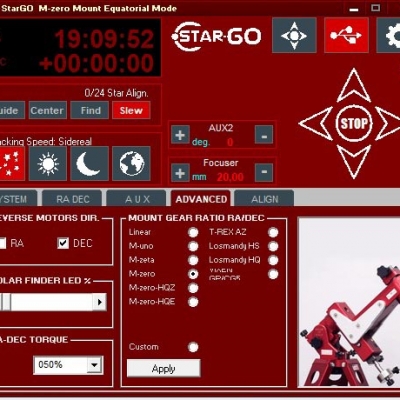The height and width of the screenshot is (400, 400).
Task: Decrease Focuser with minus button
Action: tap(264, 173)
